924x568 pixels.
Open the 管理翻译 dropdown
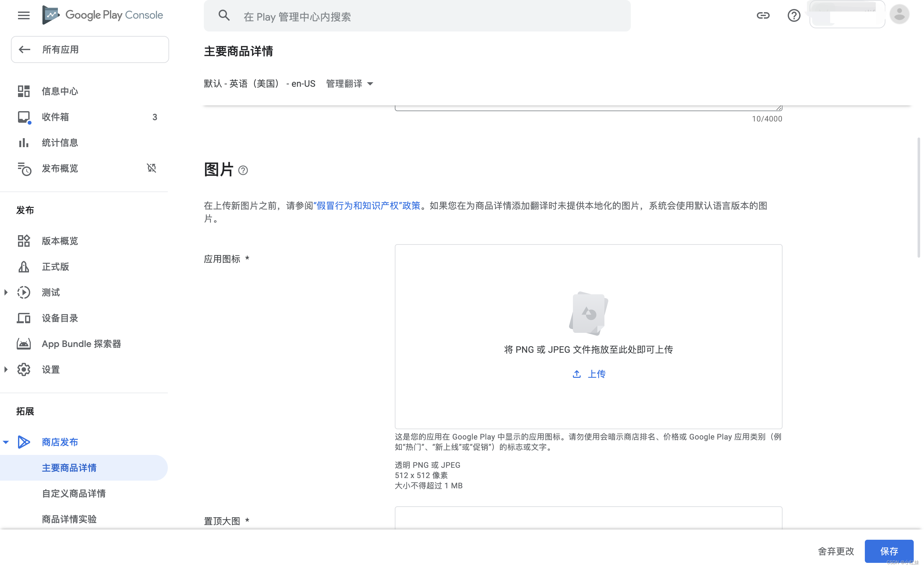(x=349, y=84)
